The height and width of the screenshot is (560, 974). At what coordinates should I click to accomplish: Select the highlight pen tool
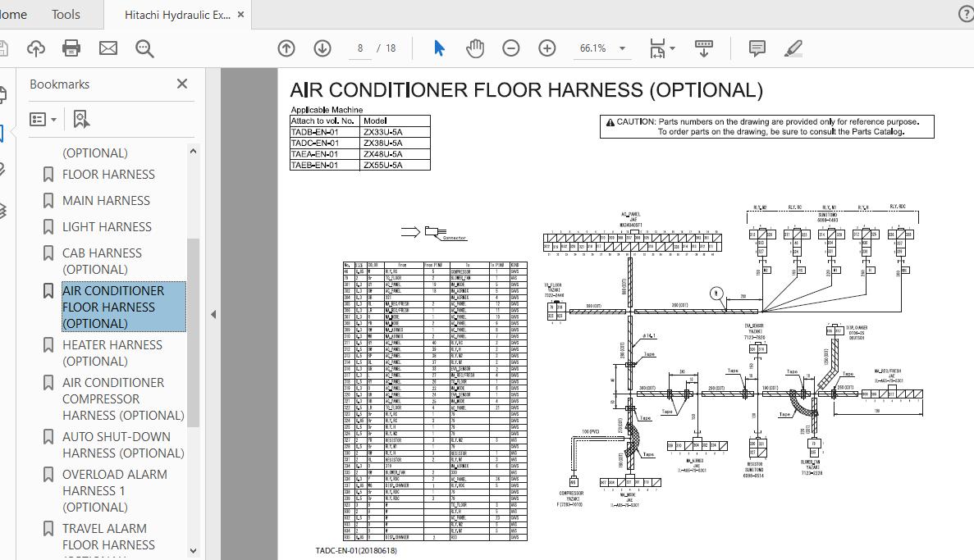[793, 48]
